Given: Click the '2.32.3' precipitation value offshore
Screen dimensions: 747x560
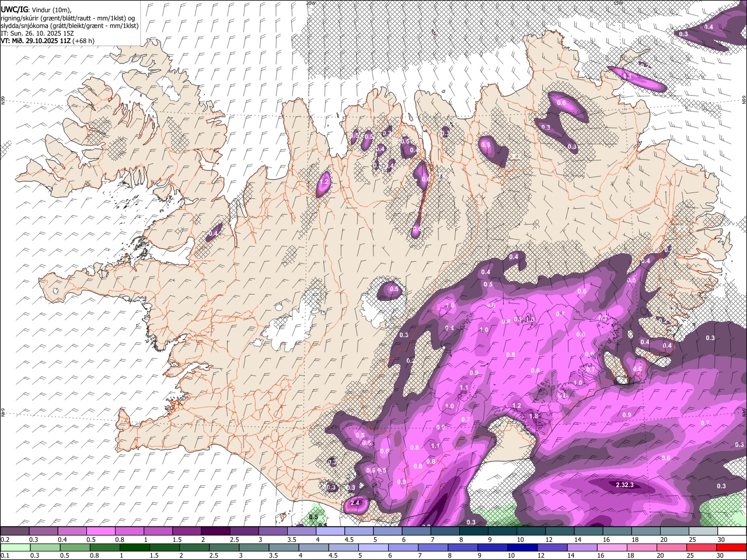Looking at the screenshot, I should 624,485.
